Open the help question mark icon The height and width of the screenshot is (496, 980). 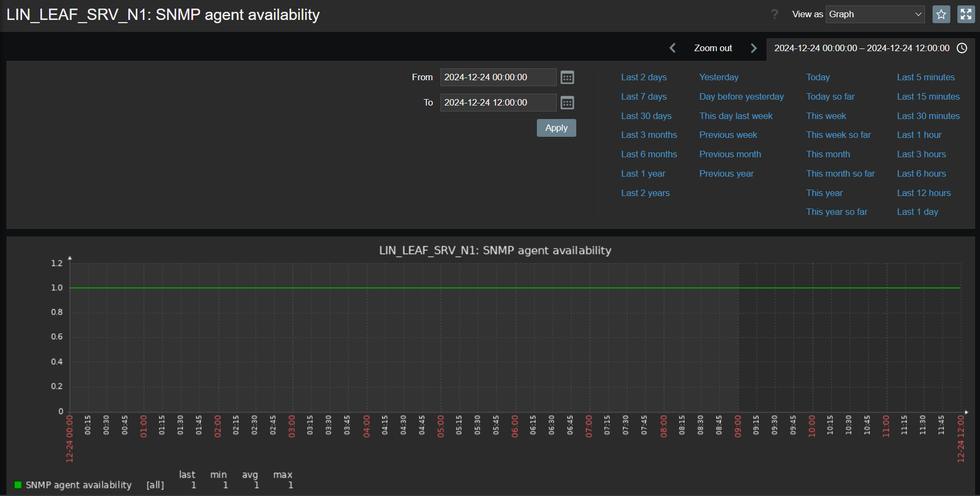[x=775, y=15]
